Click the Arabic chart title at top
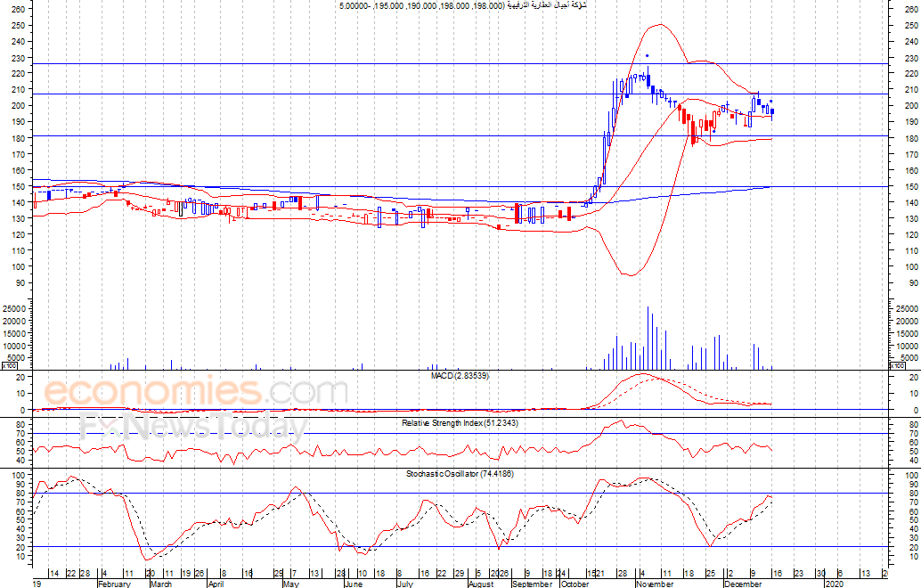Screen dimensions: 921x588 pos(462,5)
